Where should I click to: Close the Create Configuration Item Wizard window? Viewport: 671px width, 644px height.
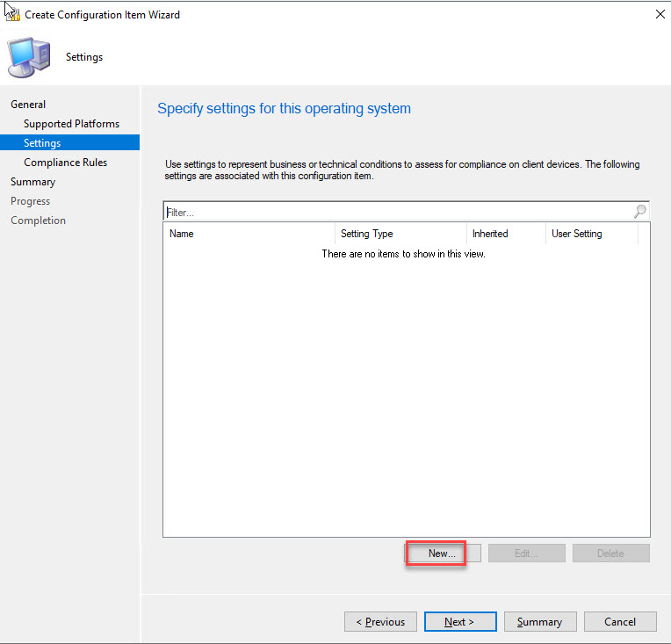coord(660,14)
